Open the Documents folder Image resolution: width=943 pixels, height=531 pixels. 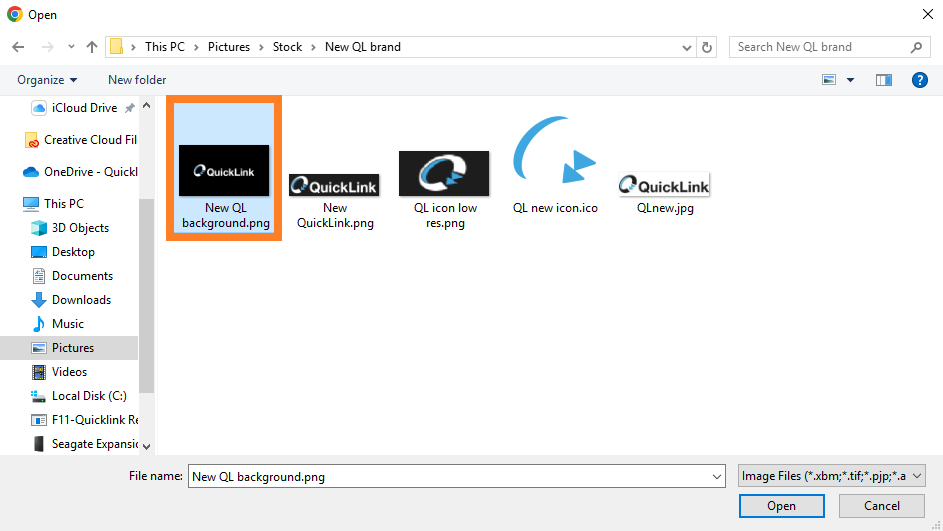[x=72, y=276]
